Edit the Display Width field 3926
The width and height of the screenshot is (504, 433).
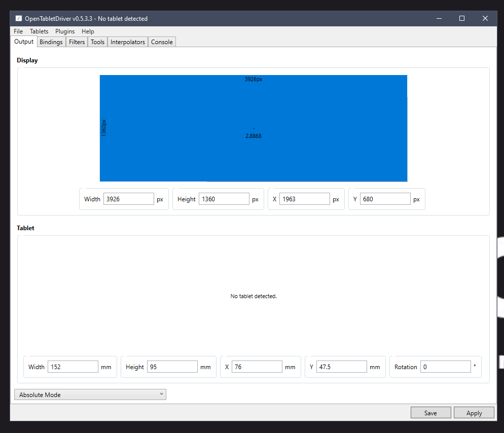(129, 199)
